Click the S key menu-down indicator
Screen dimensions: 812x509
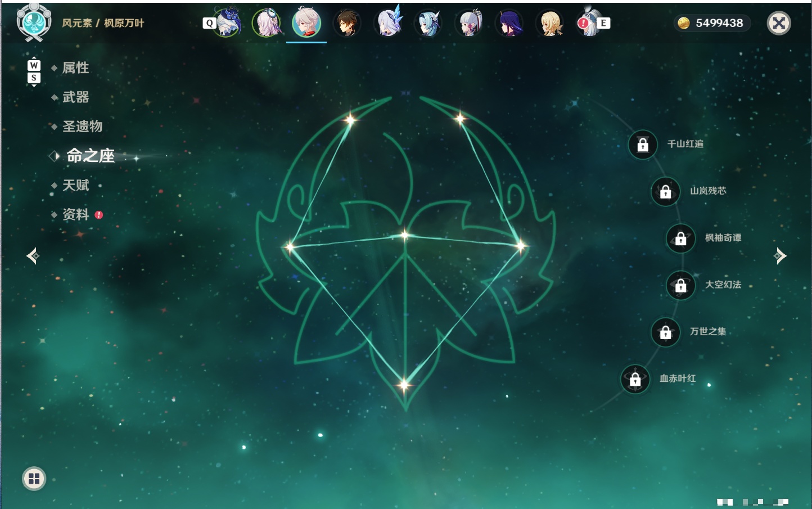pos(34,78)
